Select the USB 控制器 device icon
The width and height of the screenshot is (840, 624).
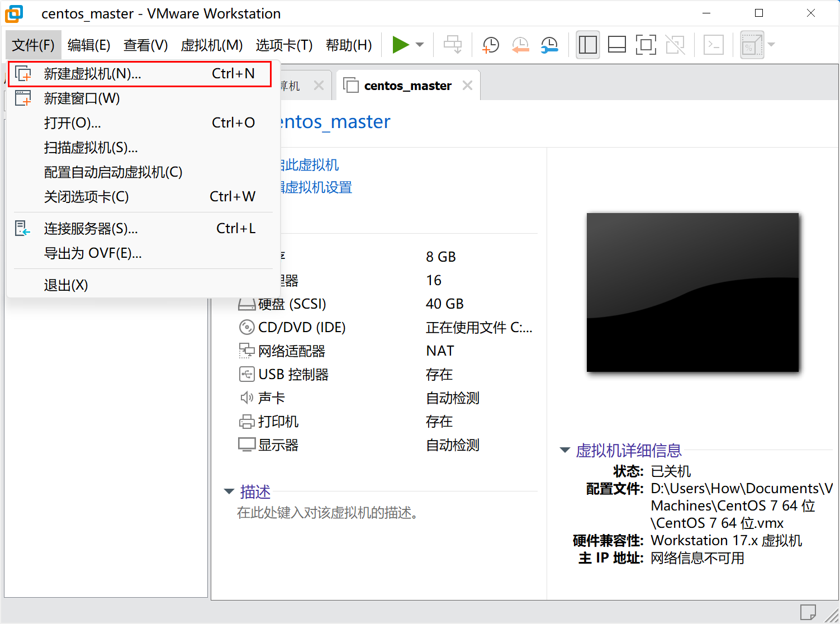tap(246, 374)
